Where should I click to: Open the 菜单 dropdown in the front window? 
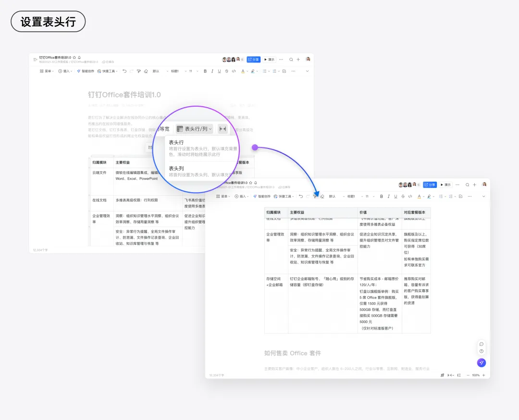tap(223, 196)
